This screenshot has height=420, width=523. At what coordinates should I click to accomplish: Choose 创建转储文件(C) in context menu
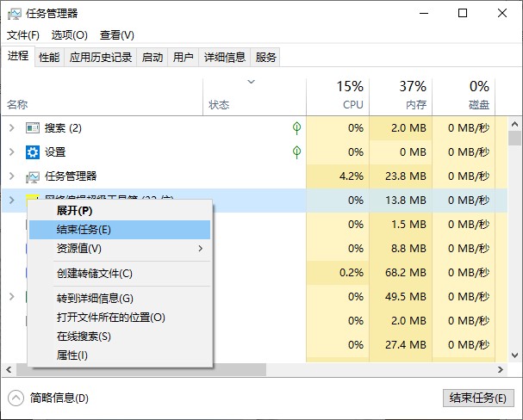[120, 274]
